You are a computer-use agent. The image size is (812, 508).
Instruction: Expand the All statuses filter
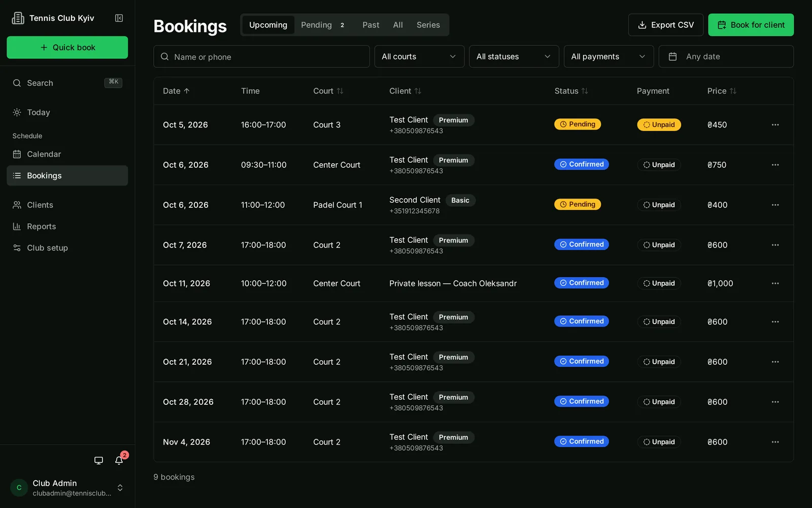pos(514,56)
